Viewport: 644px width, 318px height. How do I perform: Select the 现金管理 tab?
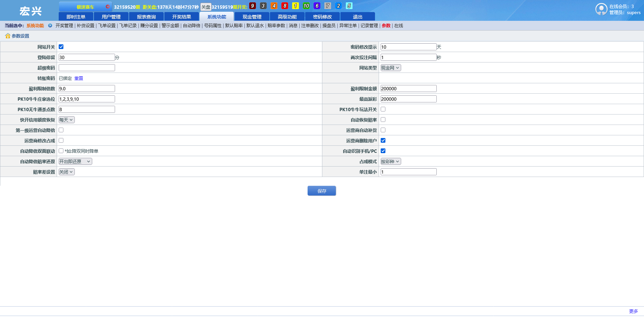pyautogui.click(x=252, y=16)
